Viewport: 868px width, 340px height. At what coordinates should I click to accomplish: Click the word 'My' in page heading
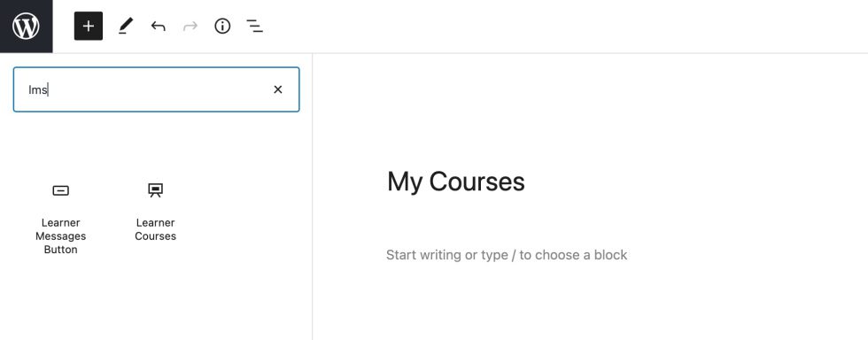pyautogui.click(x=405, y=182)
